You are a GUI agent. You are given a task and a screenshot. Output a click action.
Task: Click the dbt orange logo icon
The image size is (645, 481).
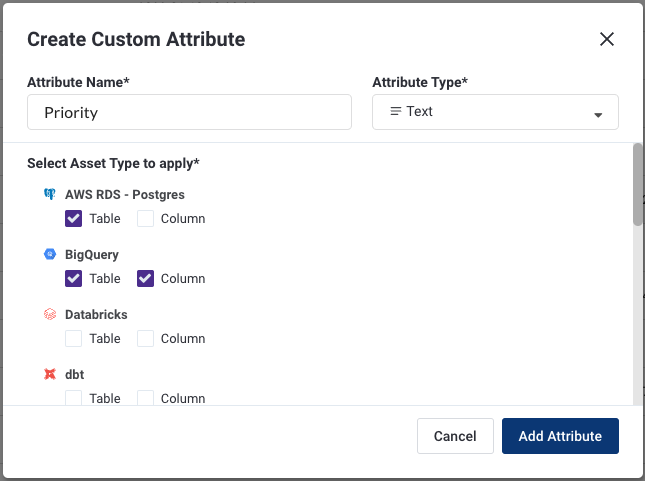tap(48, 374)
